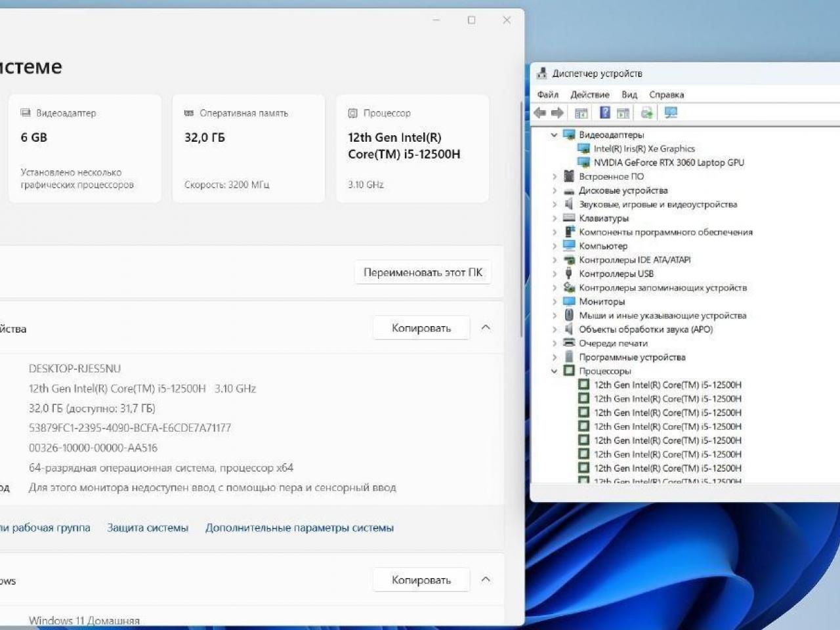This screenshot has height=630, width=840.
Task: Click the Процессоры category icon
Action: [x=569, y=371]
